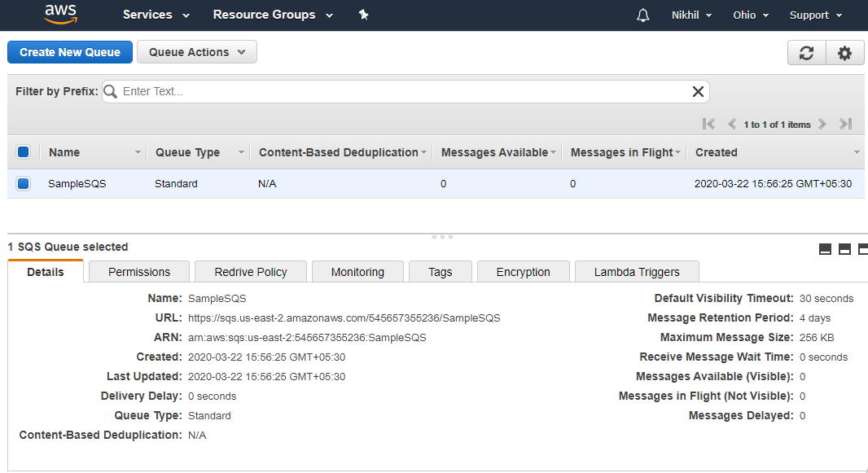Click the Standard queue type cell

(x=176, y=184)
